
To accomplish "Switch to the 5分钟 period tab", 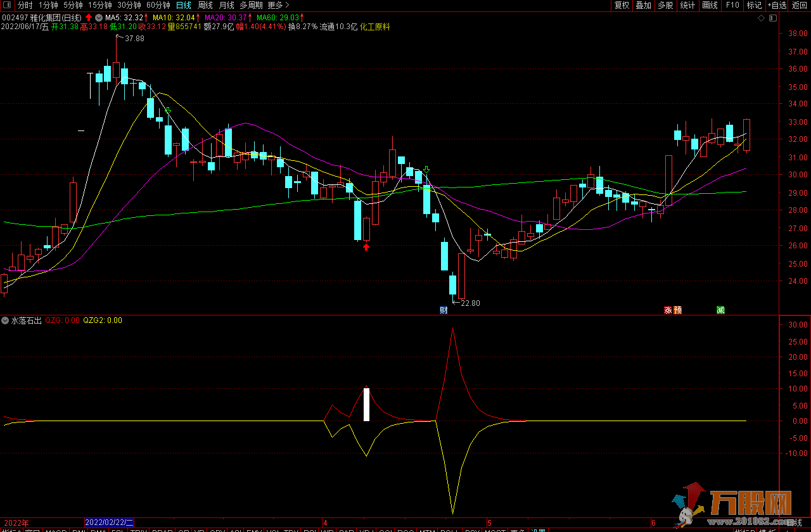I will click(73, 5).
